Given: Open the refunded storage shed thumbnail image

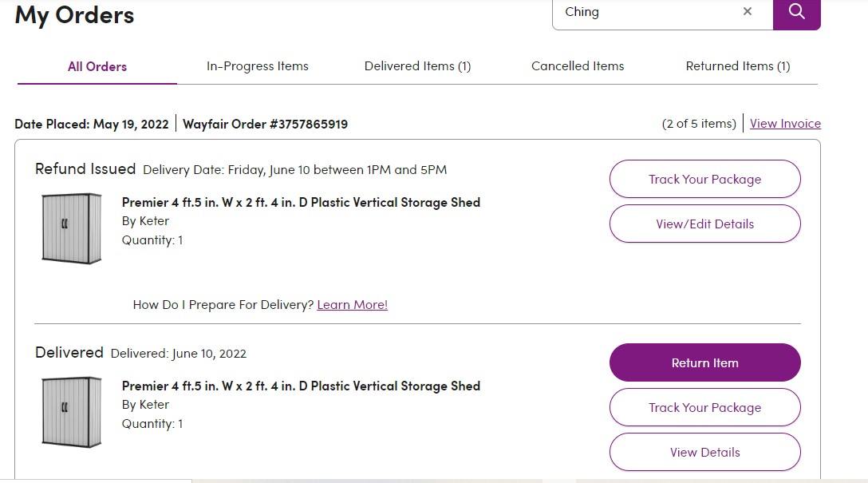Looking at the screenshot, I should pos(72,228).
